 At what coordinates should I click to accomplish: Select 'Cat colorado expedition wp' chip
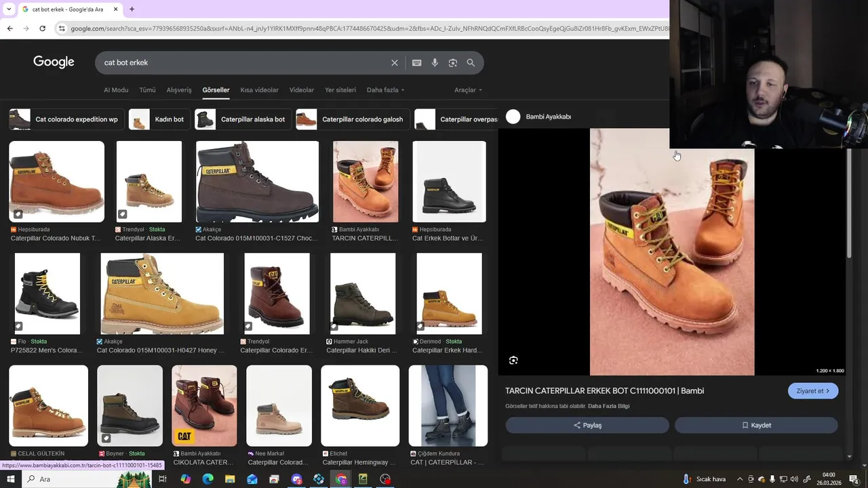tap(66, 119)
